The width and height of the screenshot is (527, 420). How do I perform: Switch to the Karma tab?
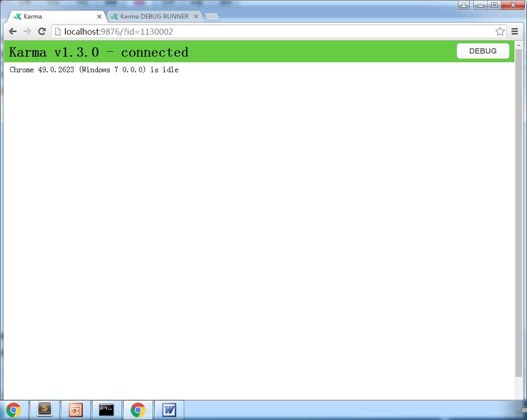tap(57, 17)
